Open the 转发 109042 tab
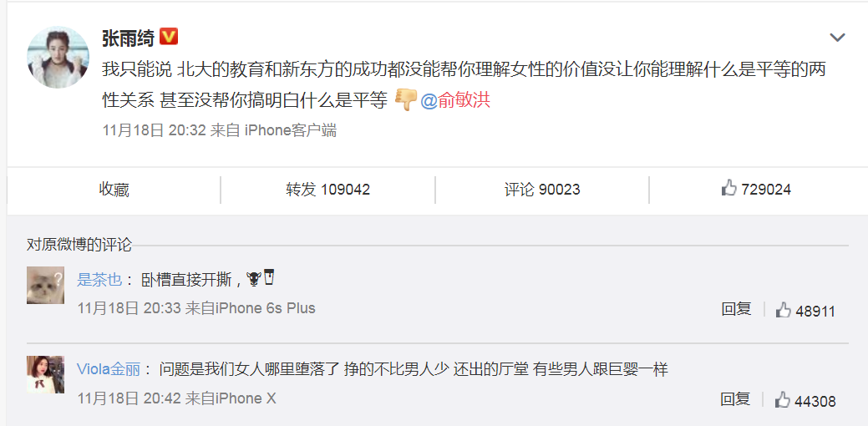This screenshot has width=868, height=426. (327, 190)
